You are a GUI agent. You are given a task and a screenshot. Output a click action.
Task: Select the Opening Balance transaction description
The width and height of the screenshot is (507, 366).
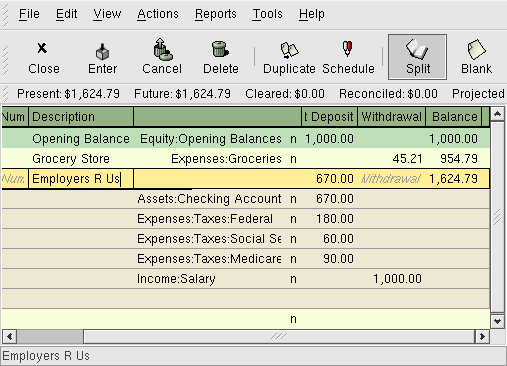point(81,139)
